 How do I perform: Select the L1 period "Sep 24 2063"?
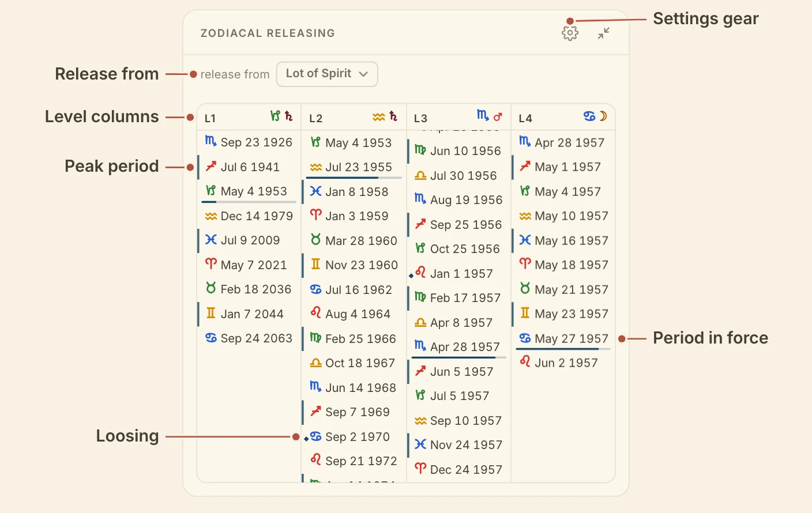[x=249, y=338]
